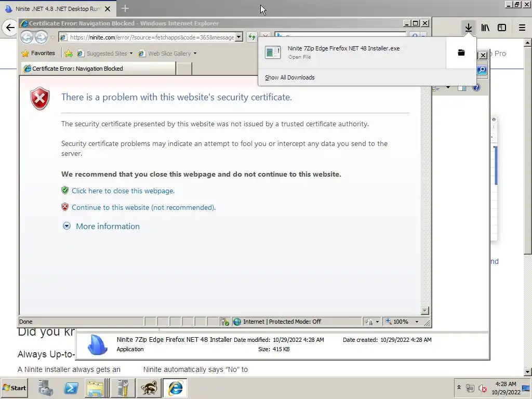Click Size: 415 KB detail text

[274, 349]
